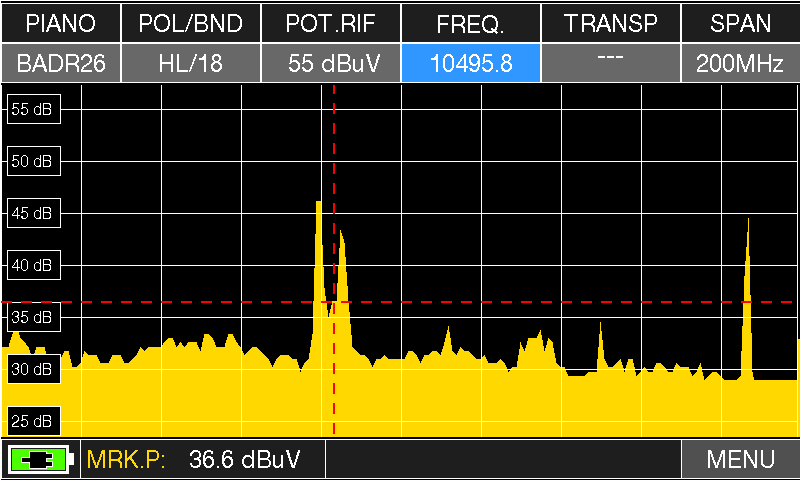
Task: Click the green battery icon
Action: pos(41,460)
